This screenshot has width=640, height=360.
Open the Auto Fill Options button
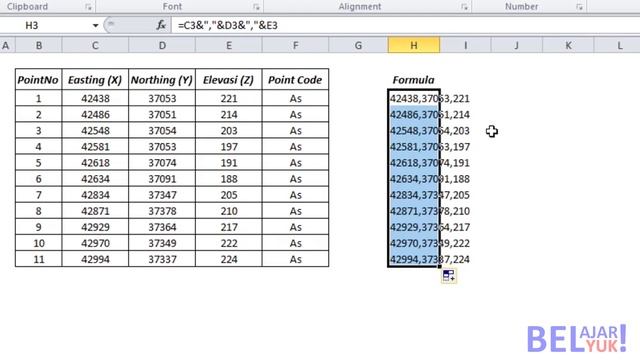[449, 276]
